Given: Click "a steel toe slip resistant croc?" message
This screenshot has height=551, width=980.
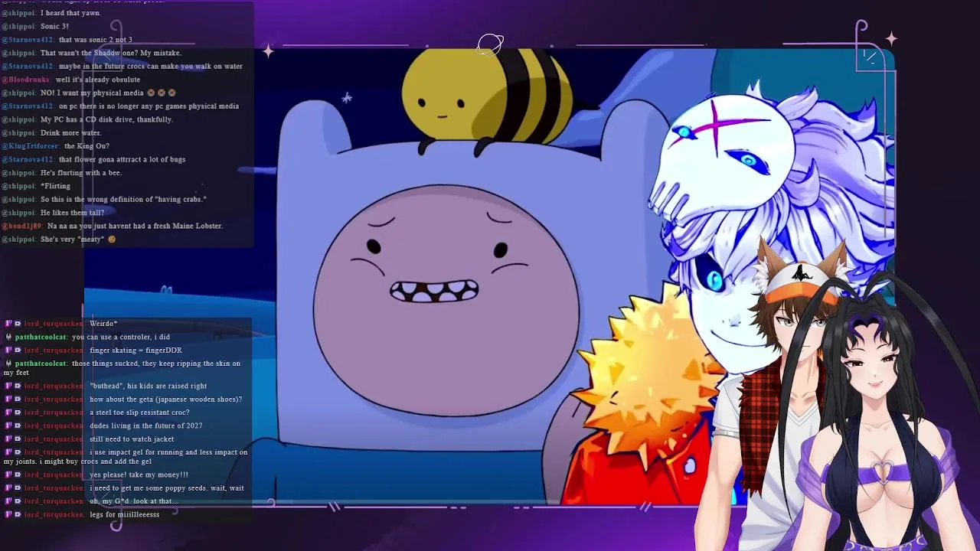Looking at the screenshot, I should click(139, 412).
